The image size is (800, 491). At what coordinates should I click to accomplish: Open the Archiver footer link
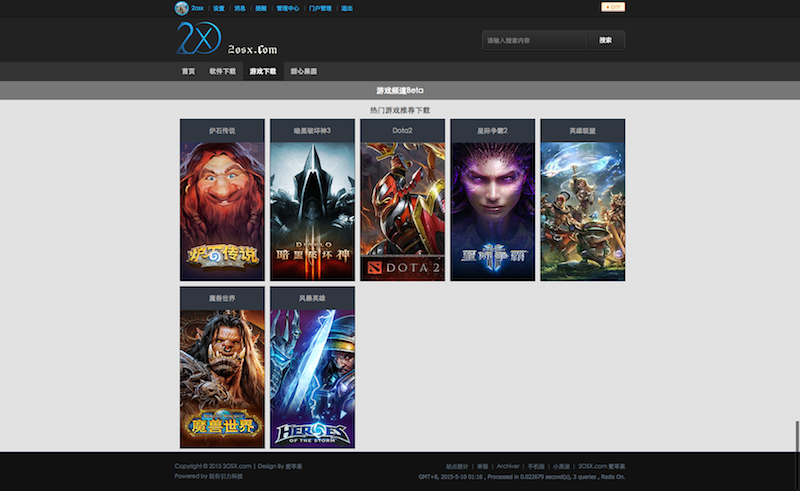[x=508, y=467]
